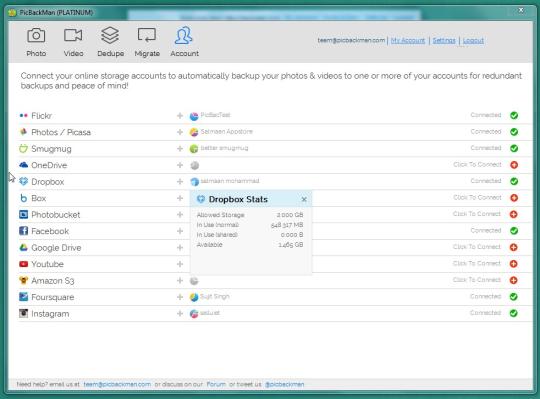Add a Photobucket account with plus icon

click(x=180, y=214)
